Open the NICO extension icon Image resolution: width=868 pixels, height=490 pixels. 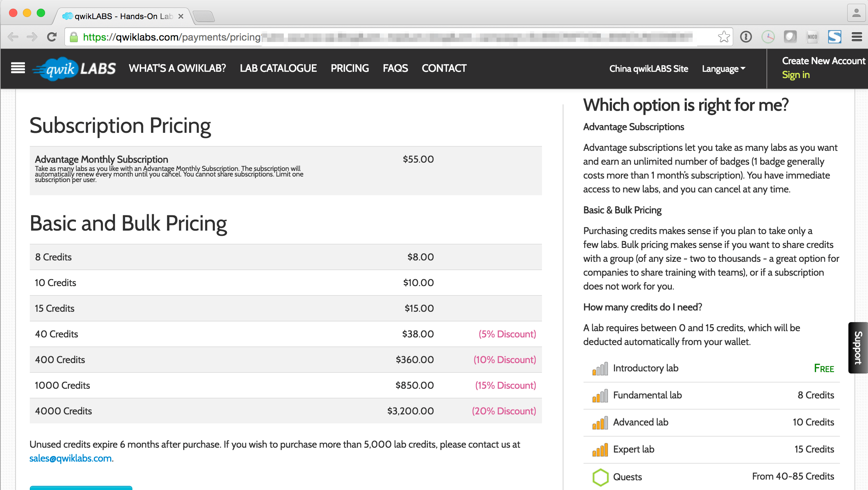(812, 37)
